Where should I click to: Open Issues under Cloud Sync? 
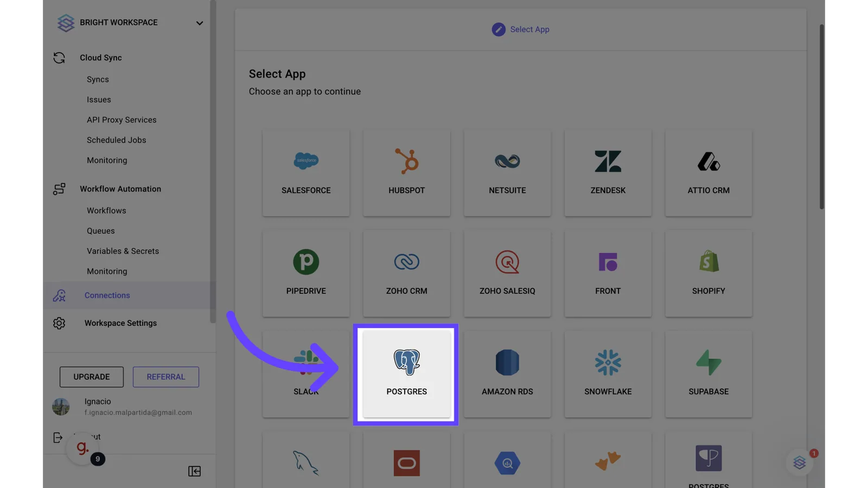[x=99, y=100]
